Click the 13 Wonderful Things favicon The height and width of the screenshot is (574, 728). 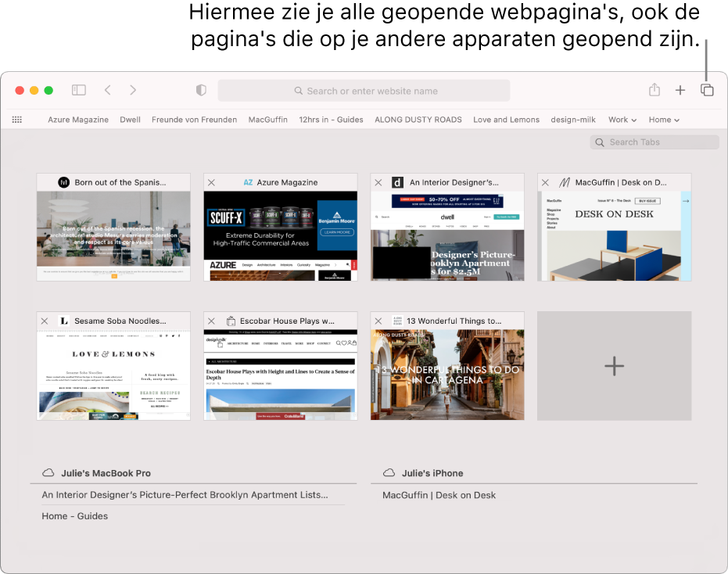coord(397,321)
